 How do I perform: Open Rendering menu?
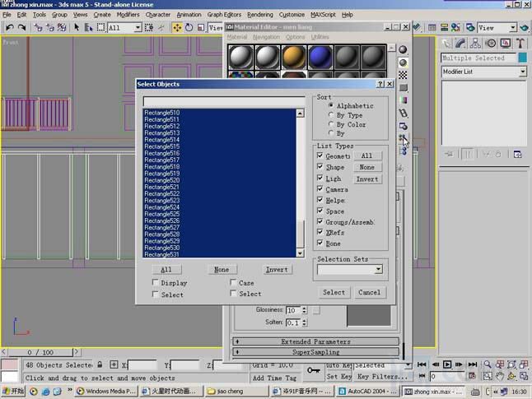coord(260,15)
